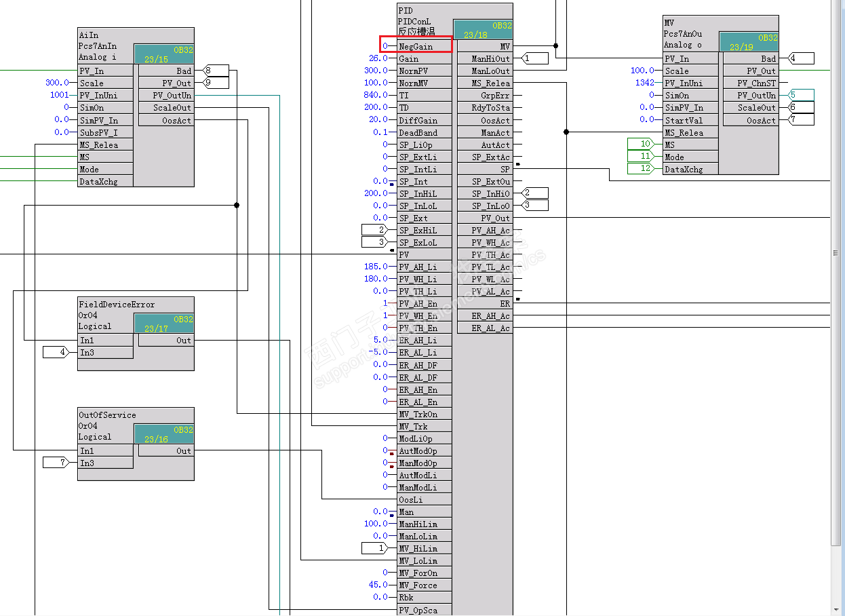Click connector 4 at FieldDeviceError In3
Screen dimensions: 845x616
pos(57,352)
